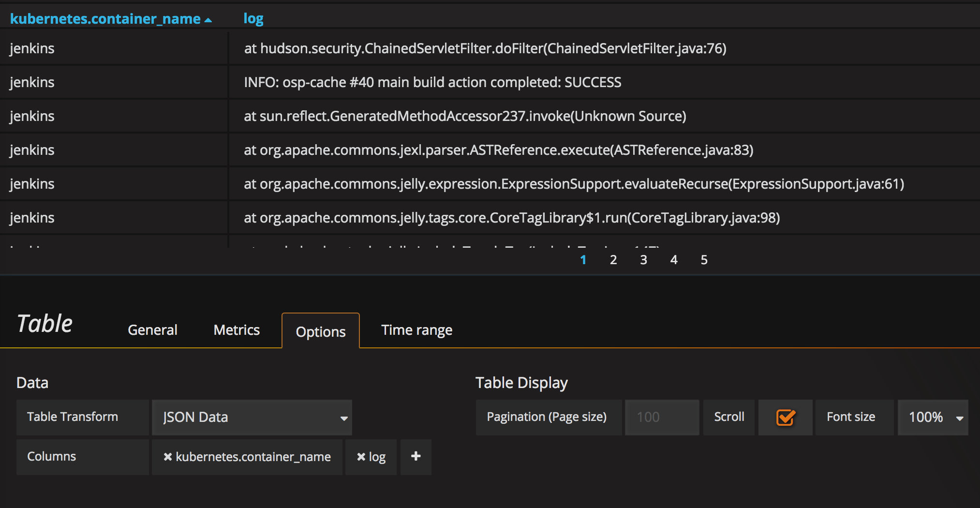
Task: Select the ASTReference.execute log entry
Action: pyautogui.click(x=498, y=150)
